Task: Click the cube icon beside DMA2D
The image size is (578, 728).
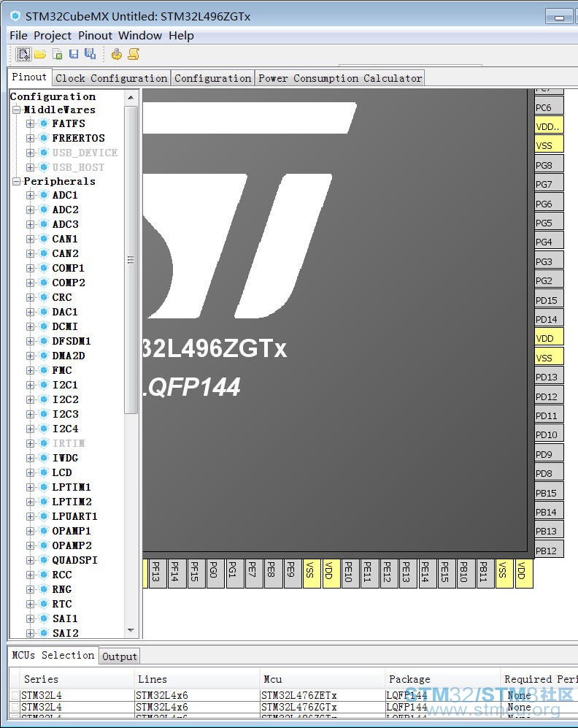Action: (x=44, y=356)
